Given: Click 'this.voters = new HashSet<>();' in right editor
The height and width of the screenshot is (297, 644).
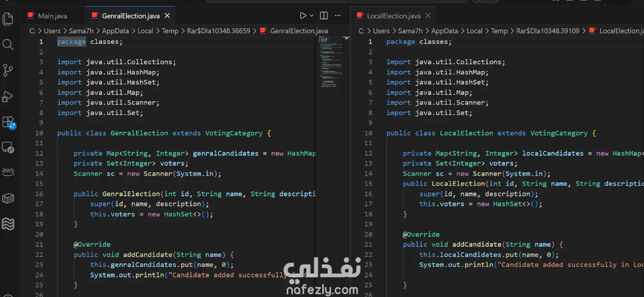Looking at the screenshot, I should (x=481, y=204).
